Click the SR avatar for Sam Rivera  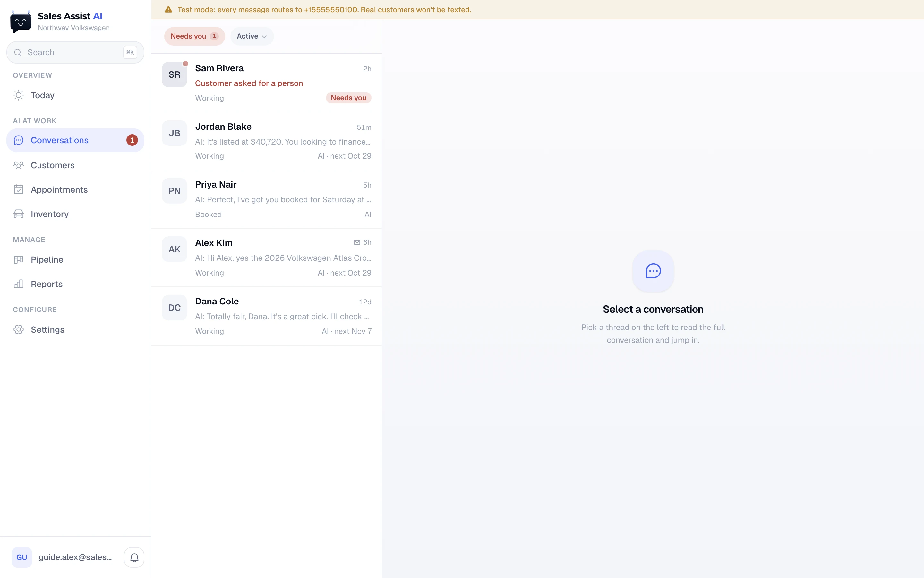(175, 74)
